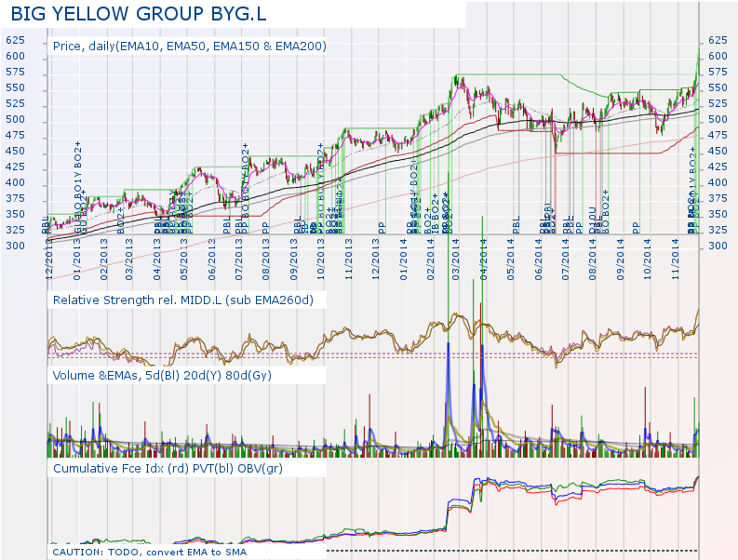Select the 02/2013 date label
This screenshot has width=738, height=560.
[x=104, y=260]
